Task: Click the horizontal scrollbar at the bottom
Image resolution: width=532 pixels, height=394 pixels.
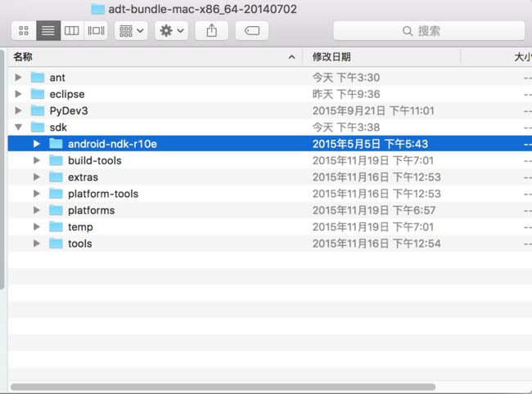Action: pyautogui.click(x=223, y=387)
